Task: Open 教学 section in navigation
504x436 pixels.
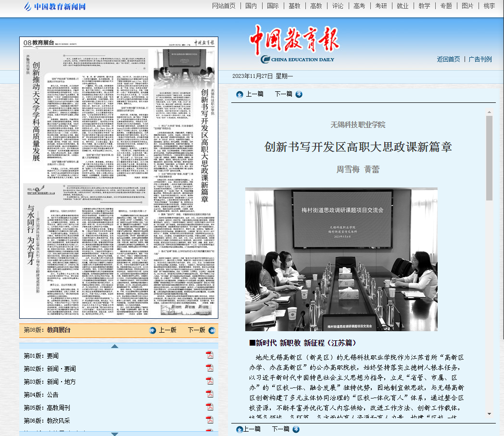Action: click(425, 6)
